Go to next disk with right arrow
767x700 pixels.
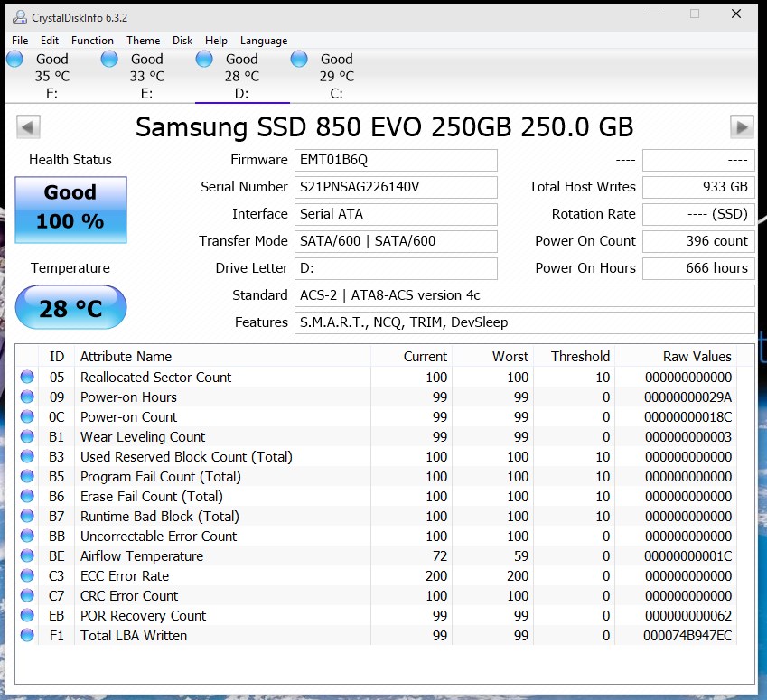tap(742, 127)
